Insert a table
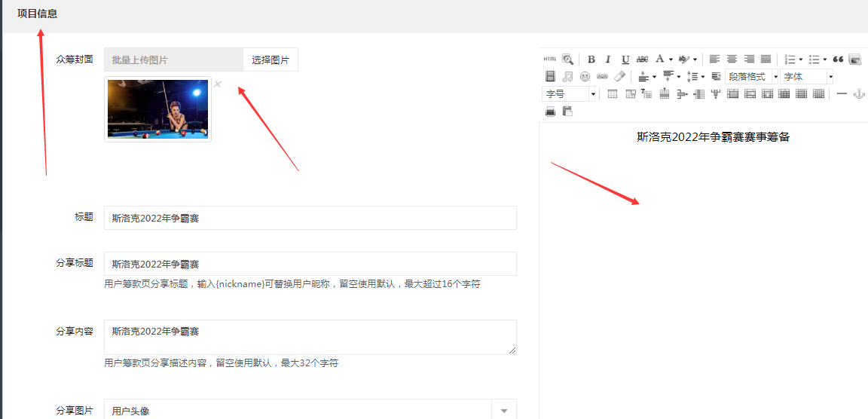 pos(613,93)
